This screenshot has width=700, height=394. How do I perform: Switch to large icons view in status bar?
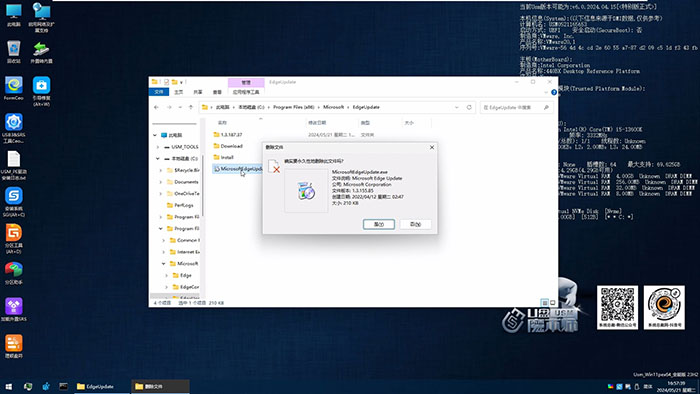pyautogui.click(x=553, y=303)
